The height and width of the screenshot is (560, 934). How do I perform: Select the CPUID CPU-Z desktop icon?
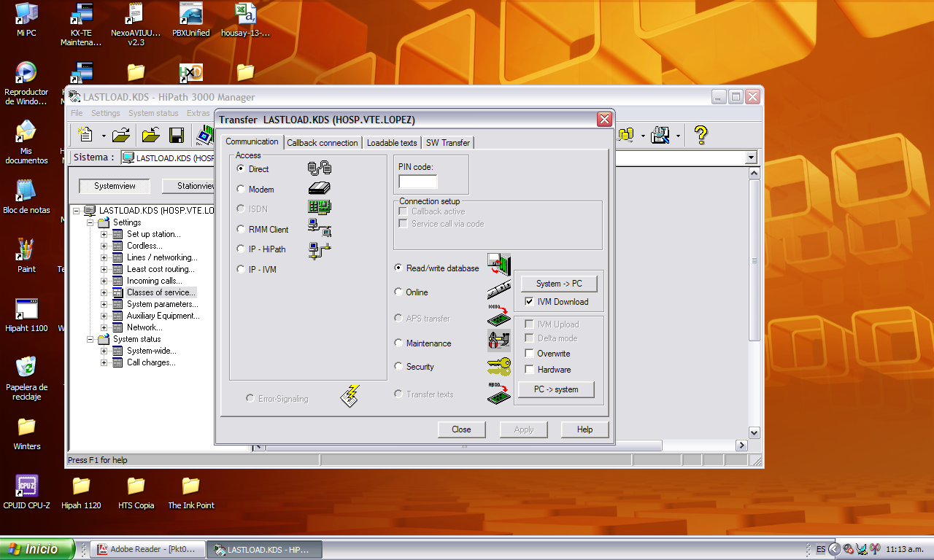click(27, 492)
